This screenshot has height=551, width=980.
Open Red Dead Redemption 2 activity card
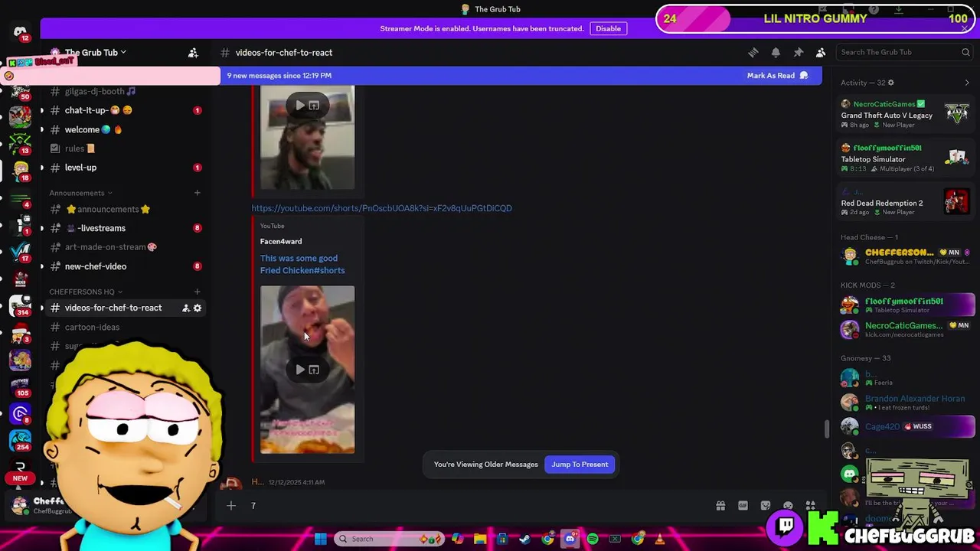coord(905,202)
